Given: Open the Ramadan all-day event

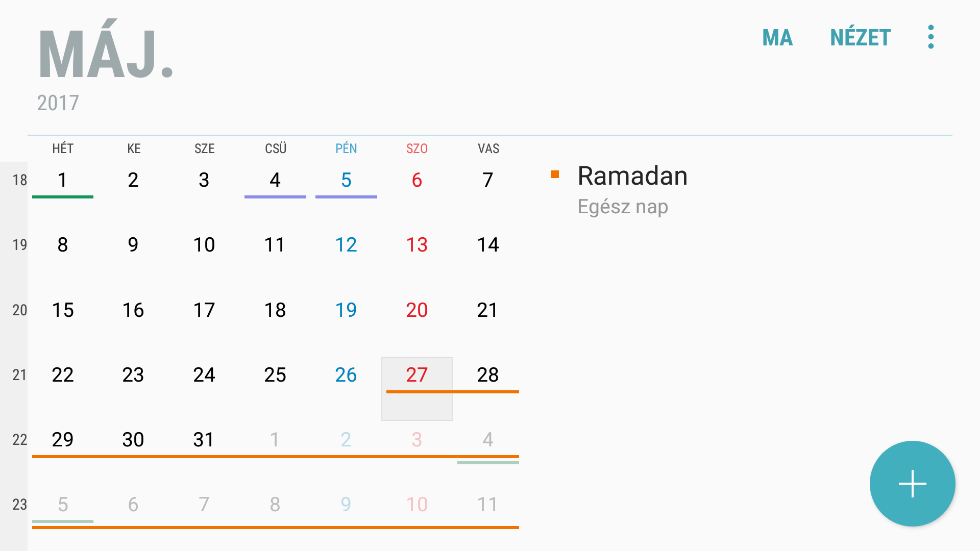Looking at the screenshot, I should pos(633,190).
